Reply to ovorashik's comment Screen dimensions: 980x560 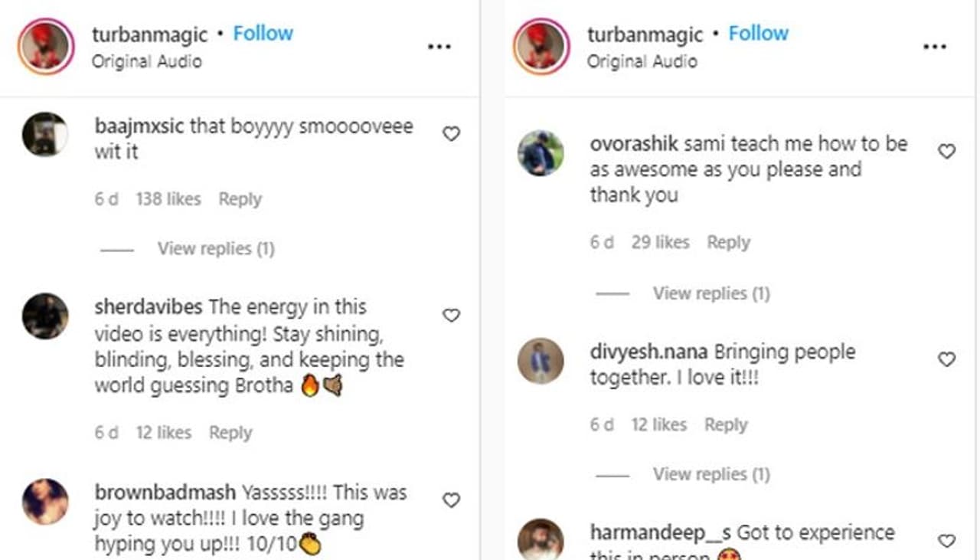pyautogui.click(x=728, y=243)
